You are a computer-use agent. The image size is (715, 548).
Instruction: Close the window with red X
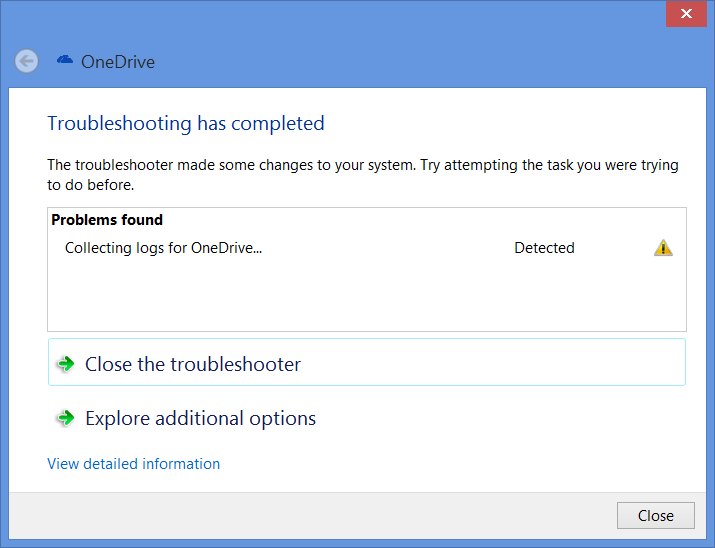click(x=686, y=14)
